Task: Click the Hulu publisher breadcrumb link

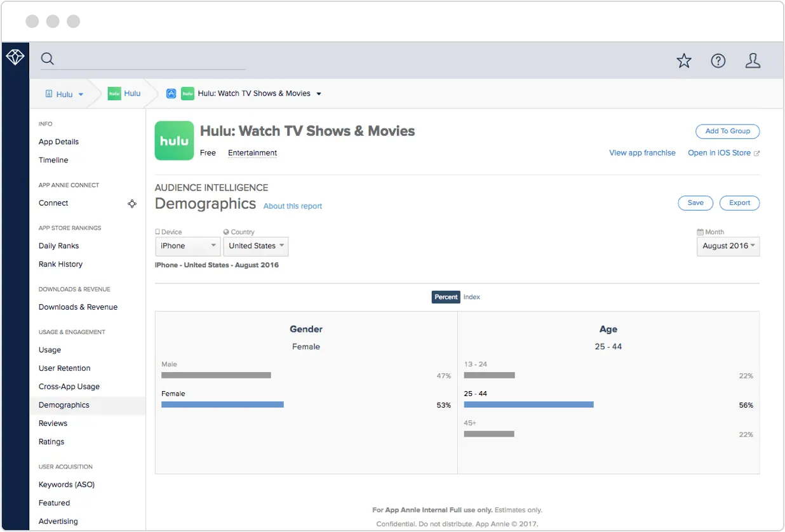Action: tap(132, 93)
